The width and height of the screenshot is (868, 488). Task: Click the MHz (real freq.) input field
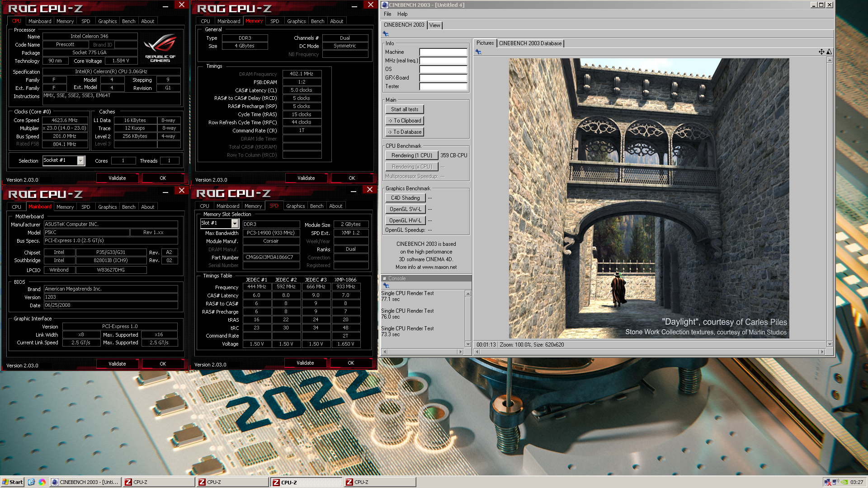[443, 61]
